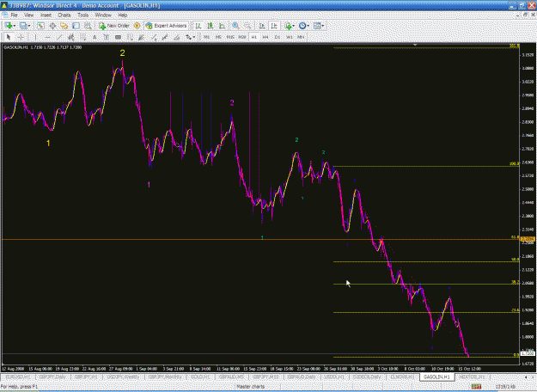This screenshot has width=537, height=392.
Task: Open the Terminal panel icon
Action: coord(76,26)
